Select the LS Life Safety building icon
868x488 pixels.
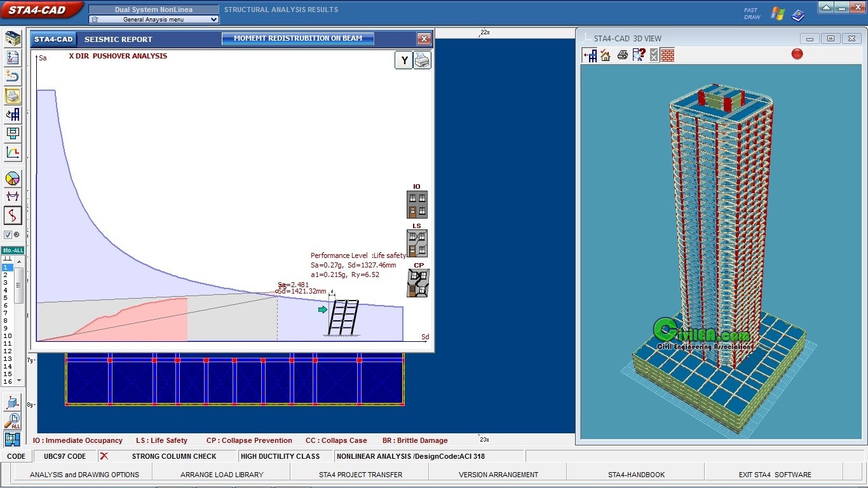(417, 243)
